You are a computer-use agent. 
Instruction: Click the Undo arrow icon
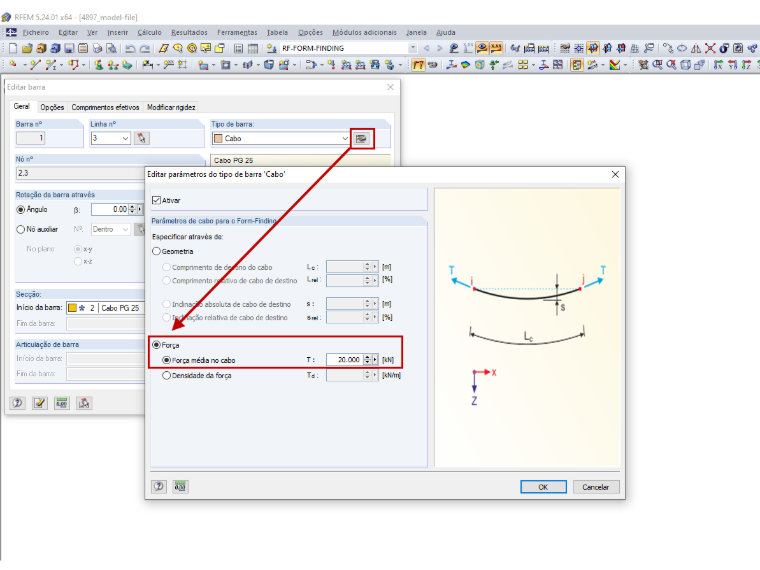pos(130,48)
